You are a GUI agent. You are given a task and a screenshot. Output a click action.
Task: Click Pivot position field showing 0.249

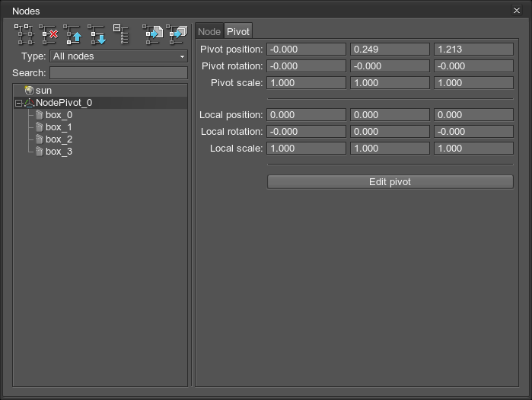click(390, 50)
